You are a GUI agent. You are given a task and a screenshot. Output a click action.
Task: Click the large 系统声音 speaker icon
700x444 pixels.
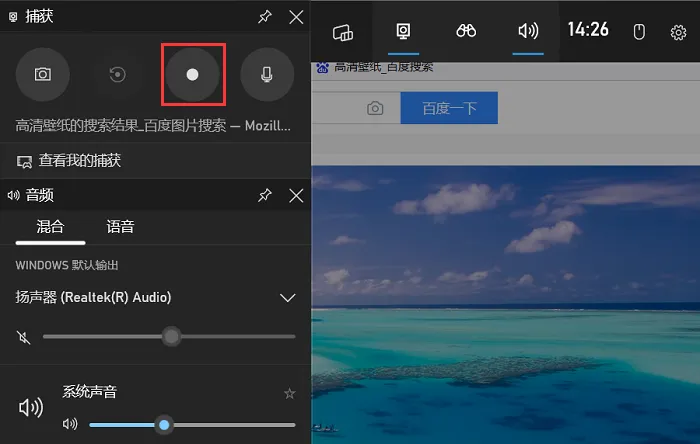(x=30, y=407)
